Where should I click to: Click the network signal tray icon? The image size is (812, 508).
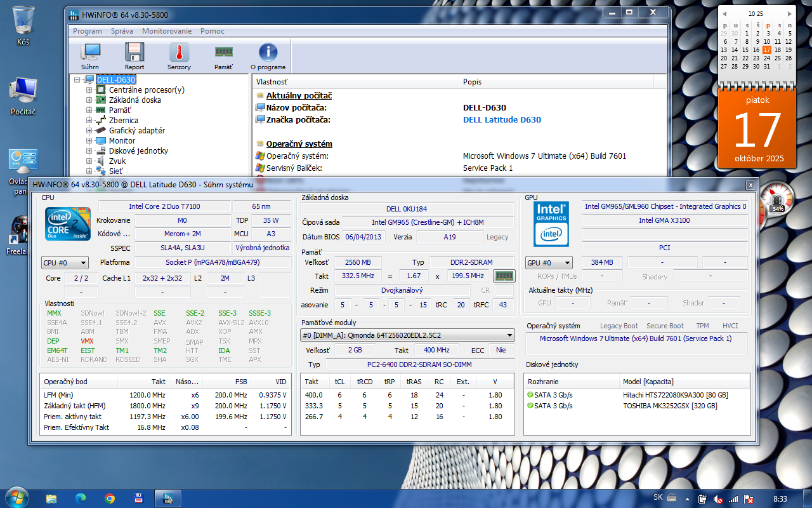(x=734, y=498)
